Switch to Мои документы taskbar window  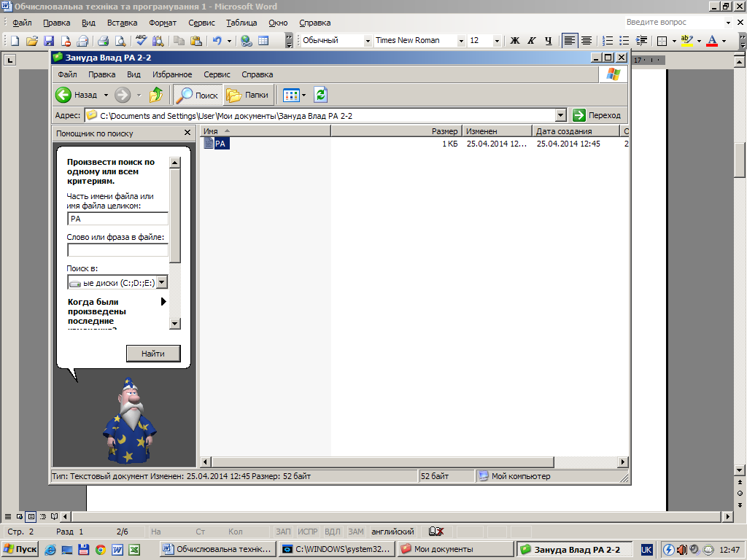point(456,549)
